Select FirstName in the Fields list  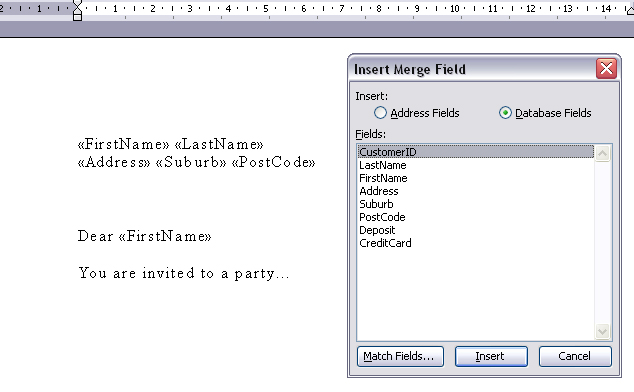click(x=476, y=178)
